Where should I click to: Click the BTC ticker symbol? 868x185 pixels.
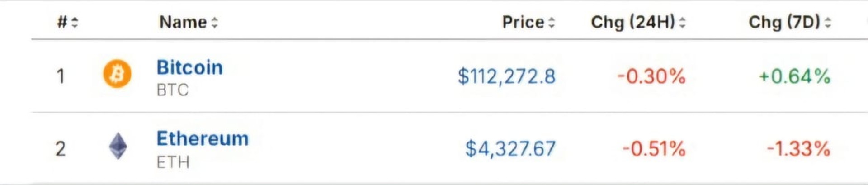pos(172,90)
